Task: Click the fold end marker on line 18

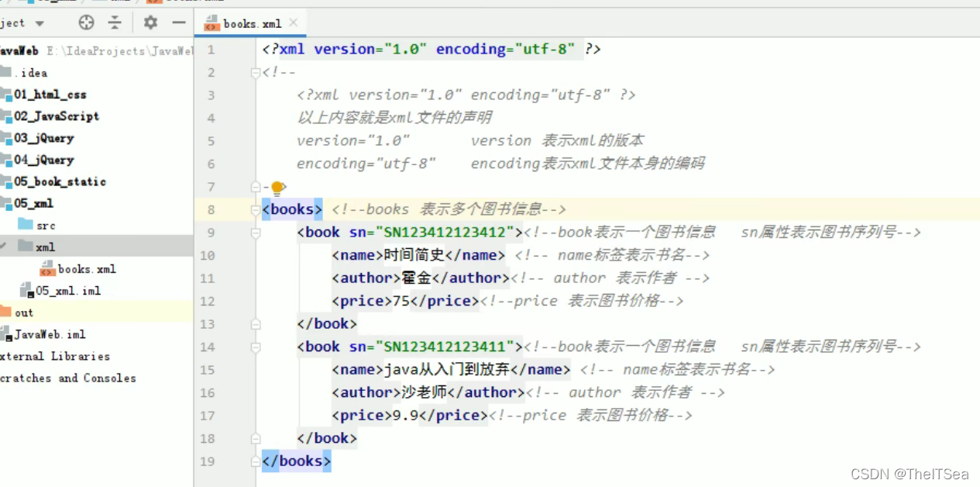Action: [256, 438]
